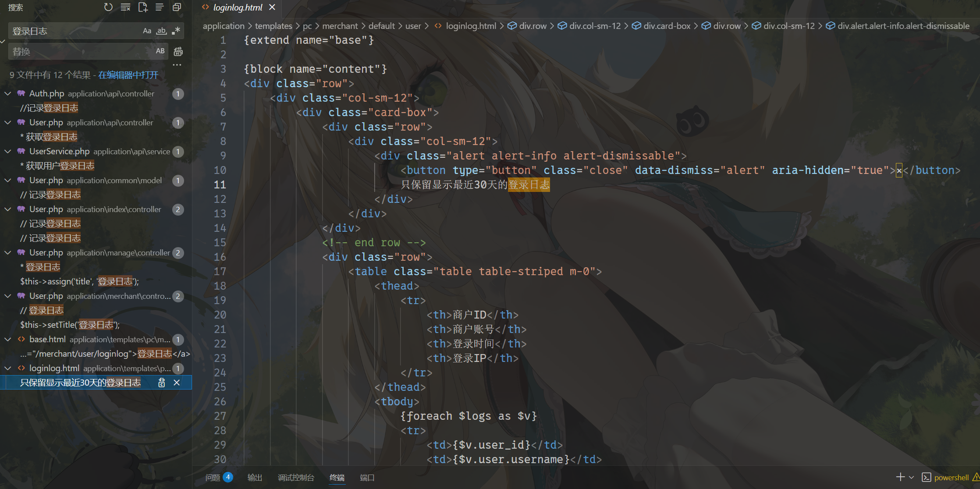Screen dimensions: 980x489
Task: Collapse UserService.php search result group
Action: coord(7,151)
